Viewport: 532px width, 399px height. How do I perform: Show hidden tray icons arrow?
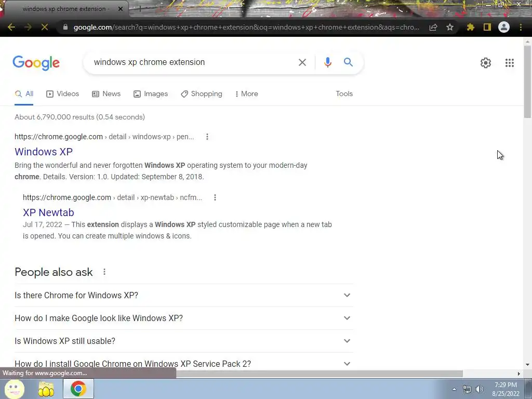point(454,389)
